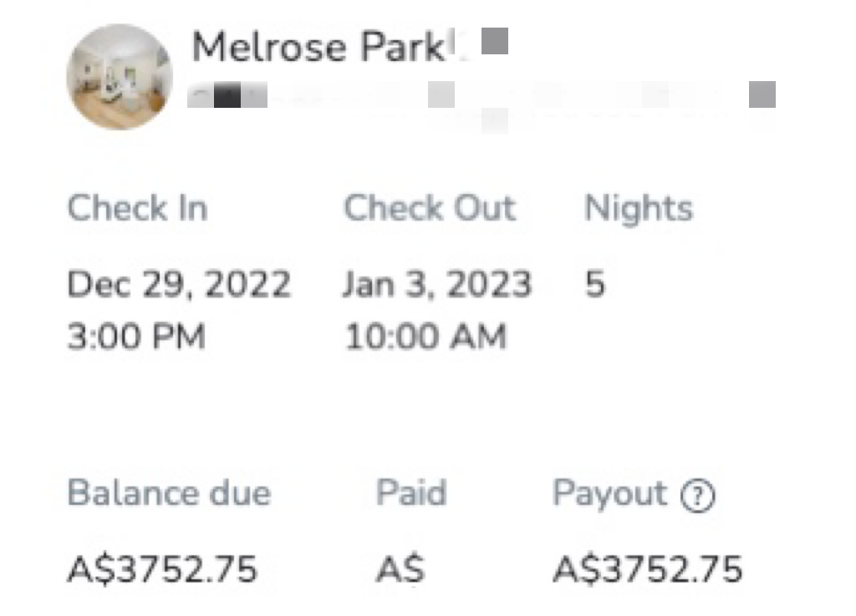Click the empty A$ paid amount
This screenshot has height=616, width=856.
(x=400, y=569)
